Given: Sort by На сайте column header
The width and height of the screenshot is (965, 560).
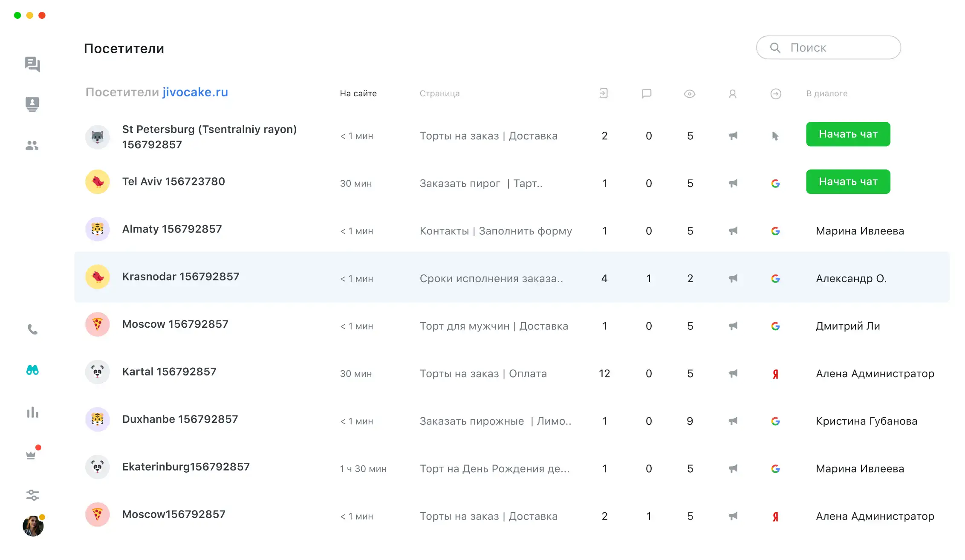Looking at the screenshot, I should (x=358, y=93).
